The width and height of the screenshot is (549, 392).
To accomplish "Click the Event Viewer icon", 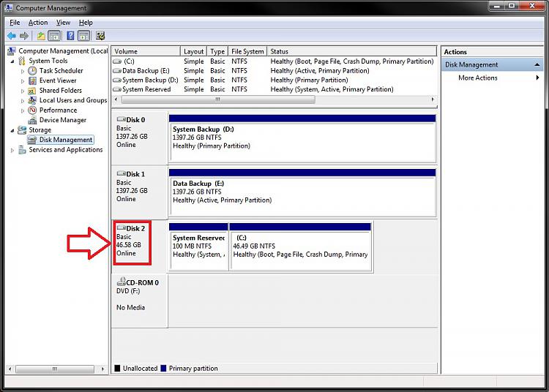I will tap(32, 80).
